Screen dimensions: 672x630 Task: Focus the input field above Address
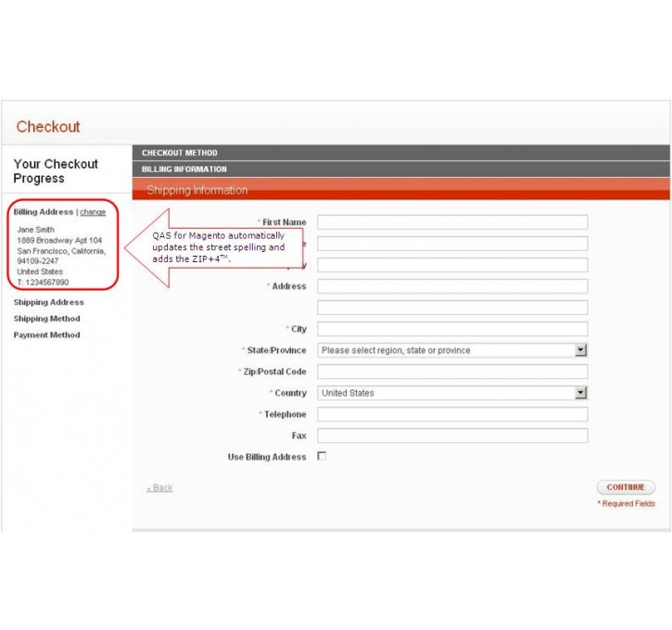[452, 265]
